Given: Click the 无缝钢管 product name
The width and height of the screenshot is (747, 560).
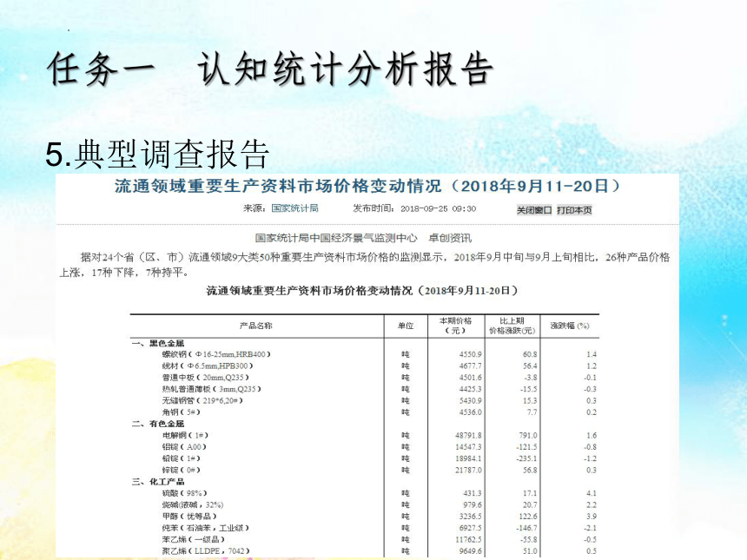Looking at the screenshot, I should click(202, 400).
